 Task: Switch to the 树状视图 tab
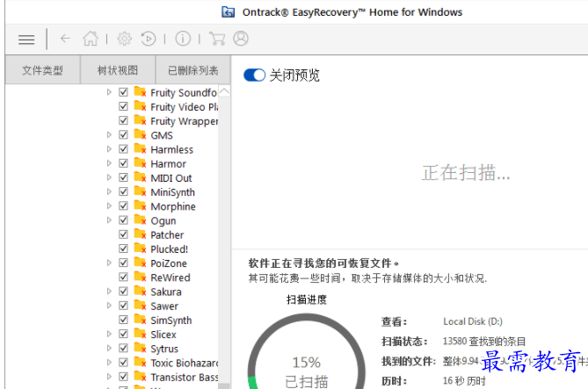point(118,70)
